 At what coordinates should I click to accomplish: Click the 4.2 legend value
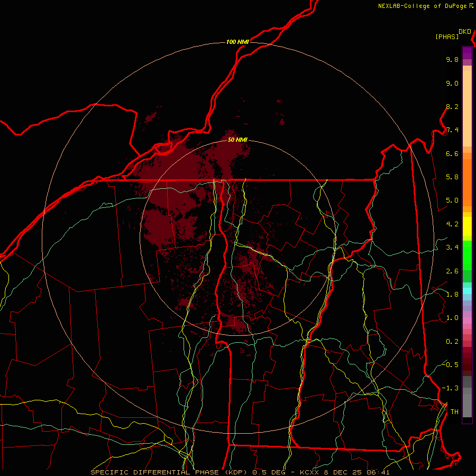pyautogui.click(x=452, y=224)
